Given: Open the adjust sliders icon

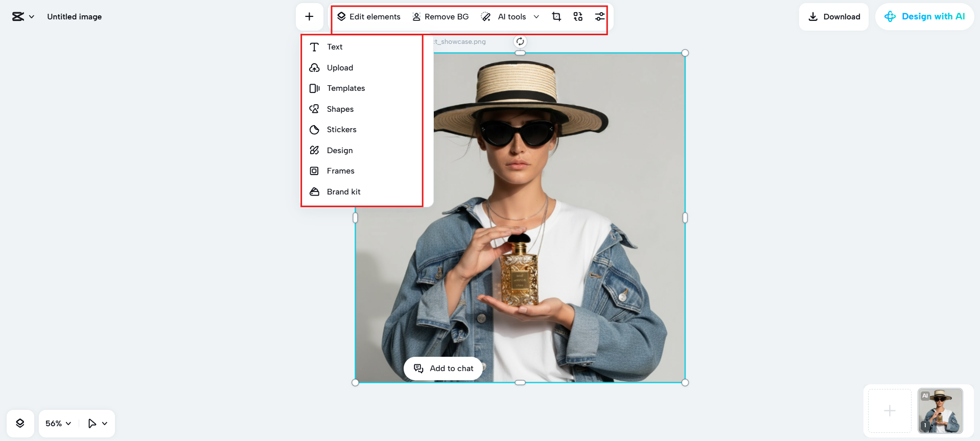Looking at the screenshot, I should pyautogui.click(x=599, y=17).
